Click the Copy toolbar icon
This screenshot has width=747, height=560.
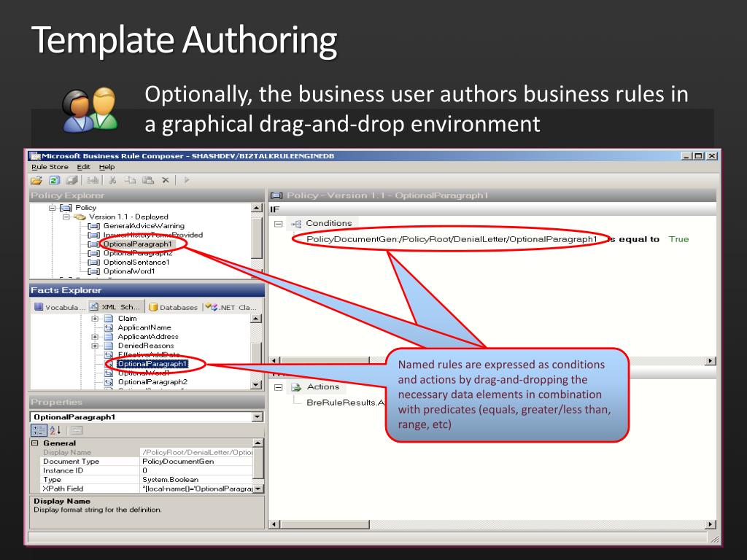130,181
